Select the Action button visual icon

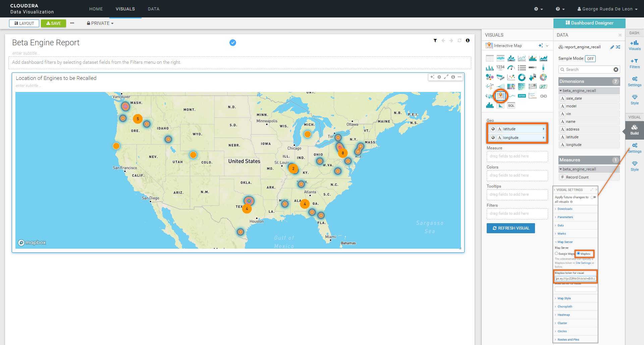pyautogui.click(x=522, y=96)
